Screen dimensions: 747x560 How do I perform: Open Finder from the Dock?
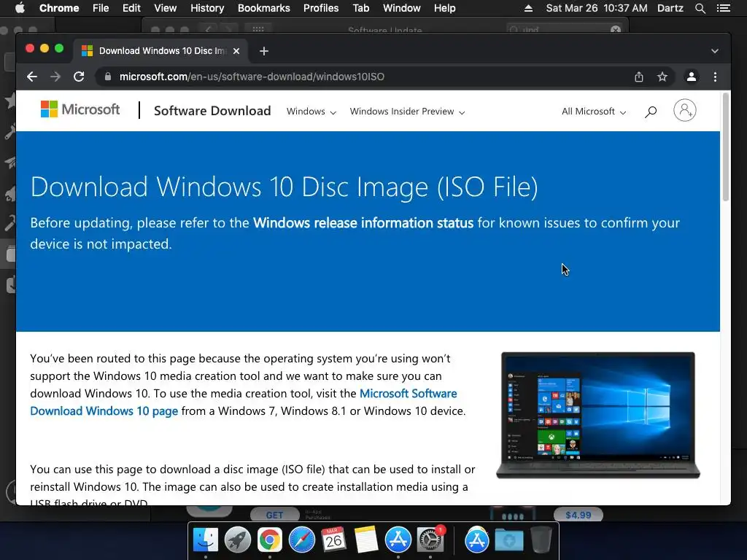pos(205,540)
